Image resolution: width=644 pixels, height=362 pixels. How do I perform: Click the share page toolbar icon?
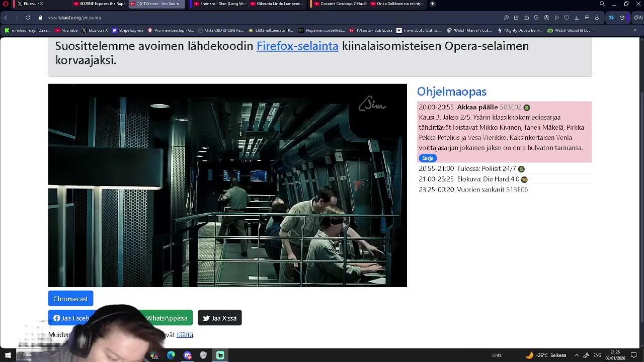(x=516, y=18)
